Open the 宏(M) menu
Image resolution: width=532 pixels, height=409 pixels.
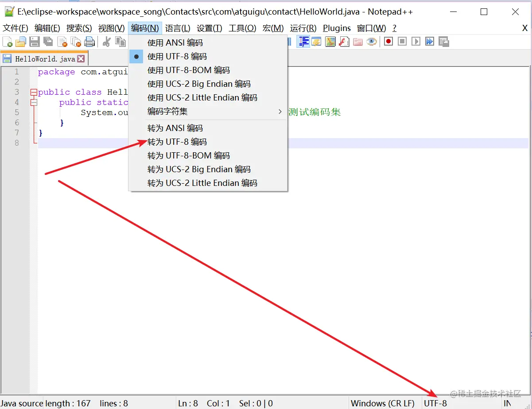pos(273,28)
